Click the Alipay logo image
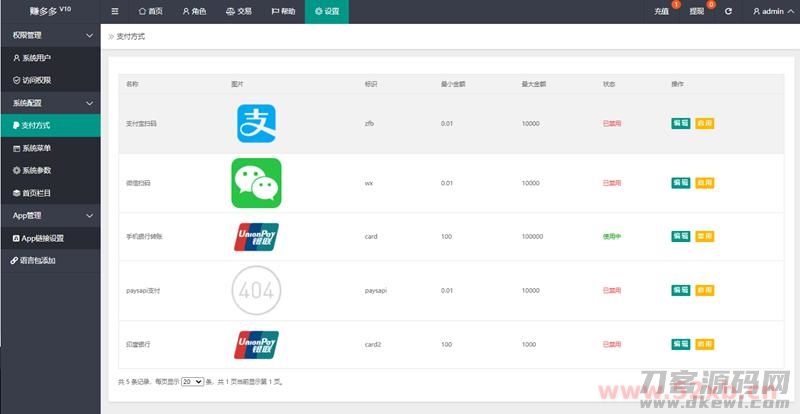 coord(256,124)
